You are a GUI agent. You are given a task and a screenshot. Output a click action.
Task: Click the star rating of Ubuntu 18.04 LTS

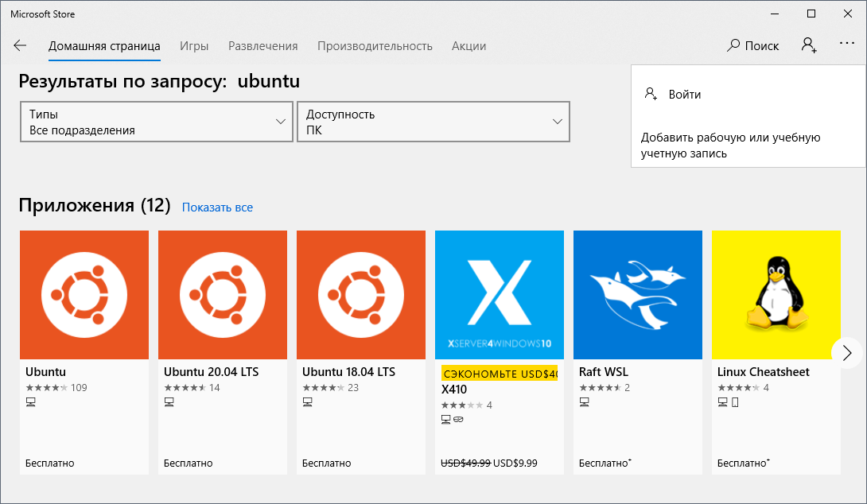(324, 387)
